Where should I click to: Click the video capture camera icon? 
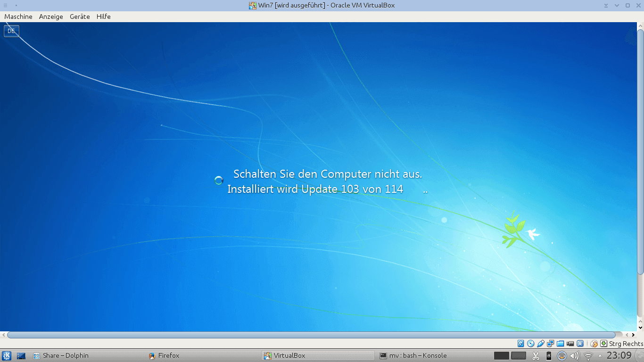(x=570, y=344)
